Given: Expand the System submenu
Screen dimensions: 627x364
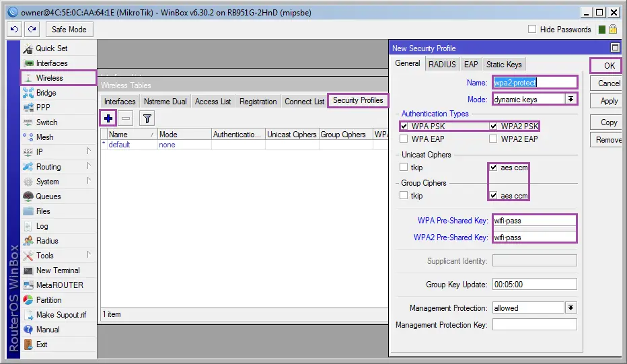Looking at the screenshot, I should coord(89,181).
